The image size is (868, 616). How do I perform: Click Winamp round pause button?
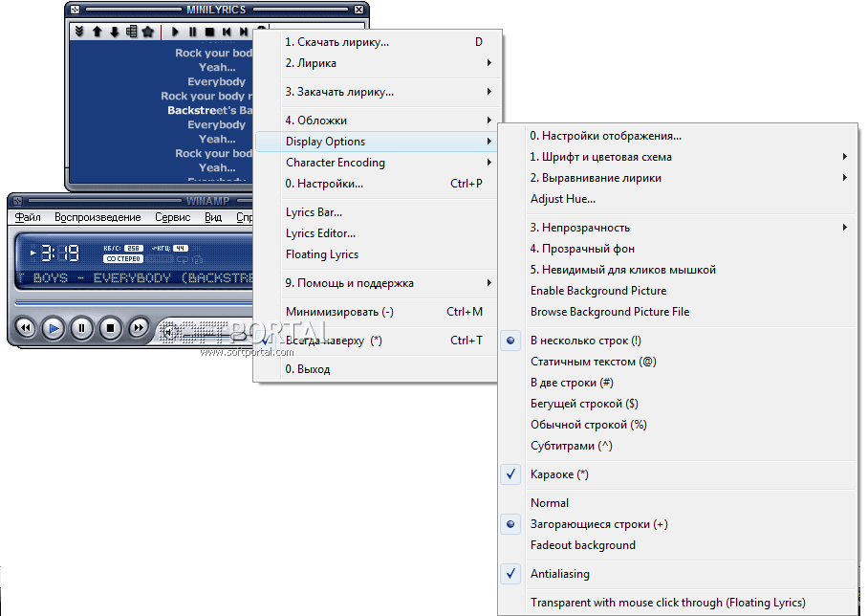click(81, 328)
